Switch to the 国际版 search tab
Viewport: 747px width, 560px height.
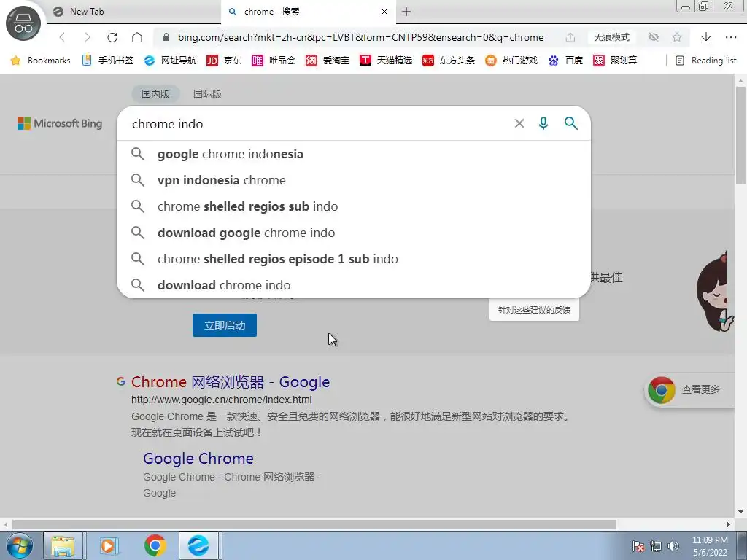(207, 94)
